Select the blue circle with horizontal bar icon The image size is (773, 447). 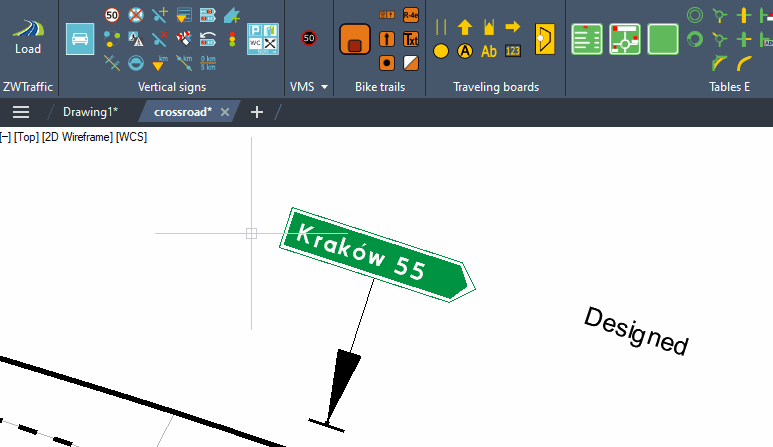(x=136, y=63)
